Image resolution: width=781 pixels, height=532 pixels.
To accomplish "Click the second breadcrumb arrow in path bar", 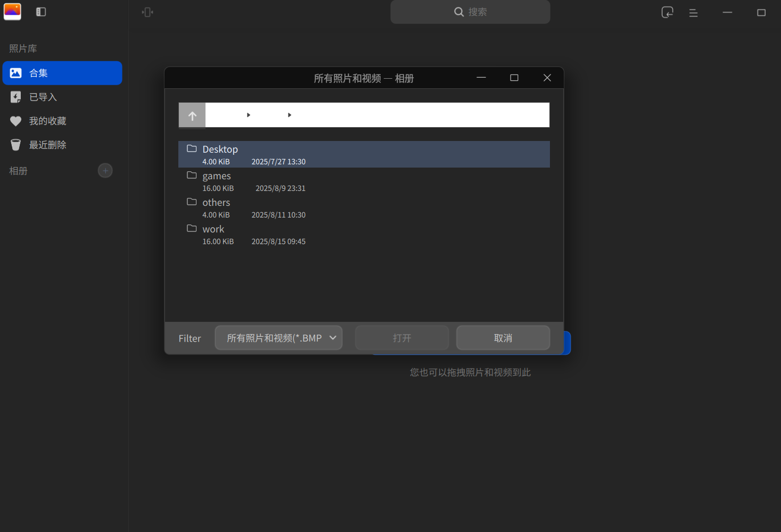I will [290, 115].
